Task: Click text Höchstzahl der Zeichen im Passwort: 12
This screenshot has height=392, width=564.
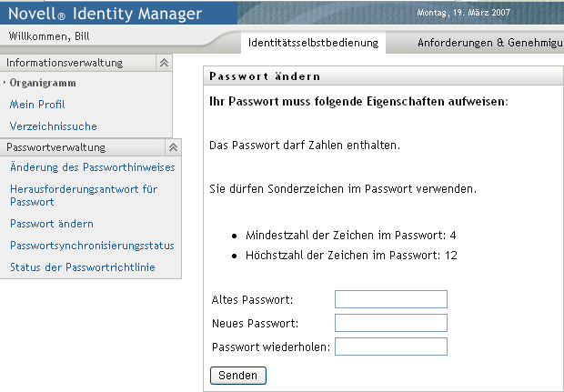Action: click(351, 256)
